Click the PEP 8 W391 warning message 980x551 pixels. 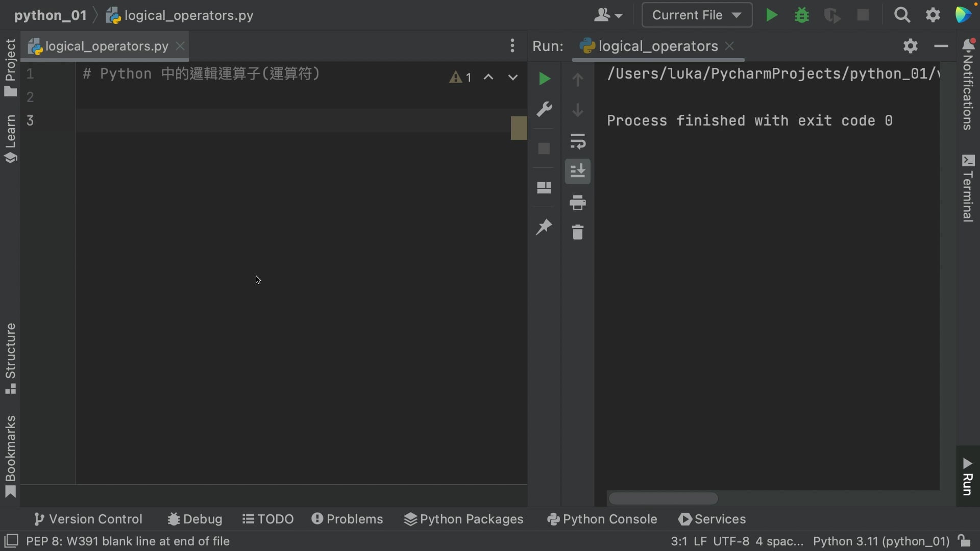tap(128, 541)
